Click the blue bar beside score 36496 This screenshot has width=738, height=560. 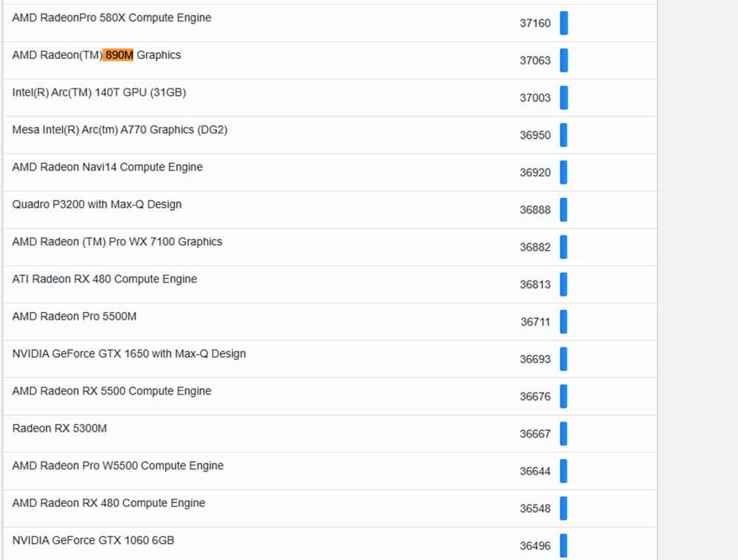[x=564, y=546]
